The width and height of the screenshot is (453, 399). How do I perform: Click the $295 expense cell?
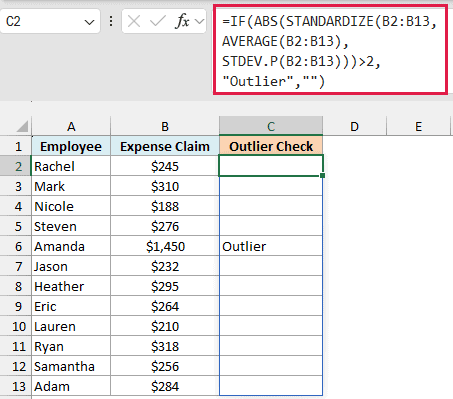coord(165,286)
